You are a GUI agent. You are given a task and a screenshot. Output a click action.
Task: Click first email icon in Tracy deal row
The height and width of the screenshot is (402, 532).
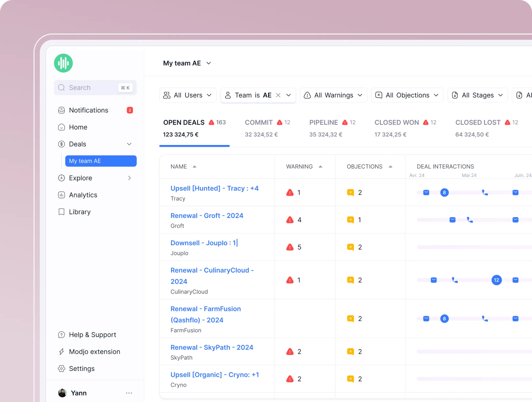(426, 193)
